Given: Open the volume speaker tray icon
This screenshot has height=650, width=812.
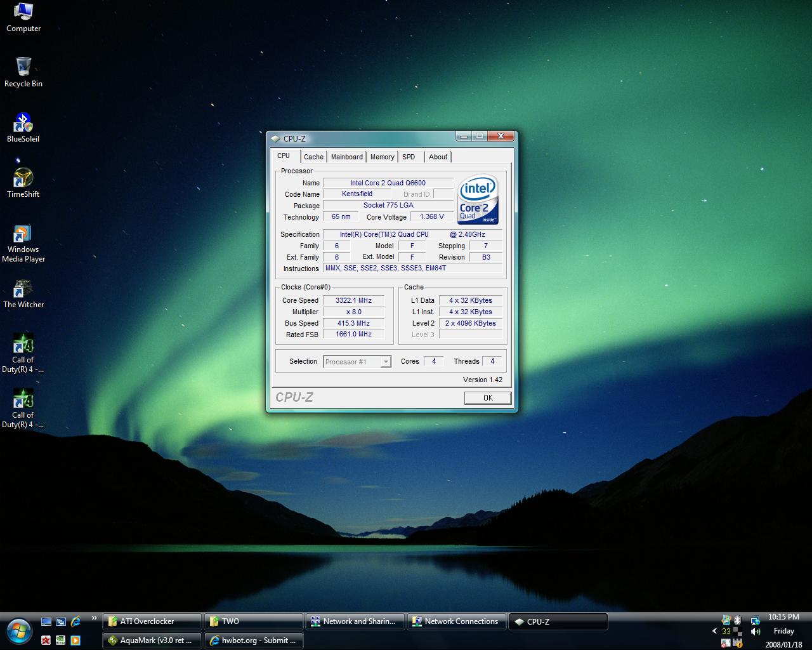Looking at the screenshot, I should [755, 632].
